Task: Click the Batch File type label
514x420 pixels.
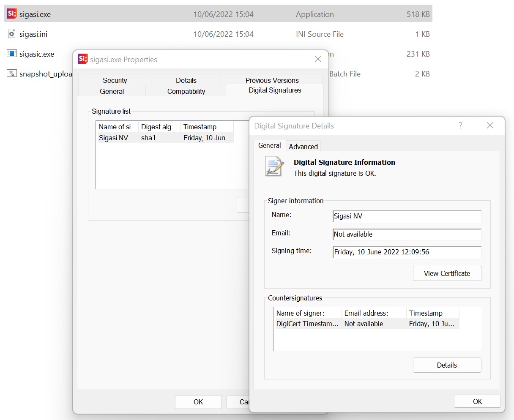Action: pyautogui.click(x=345, y=74)
